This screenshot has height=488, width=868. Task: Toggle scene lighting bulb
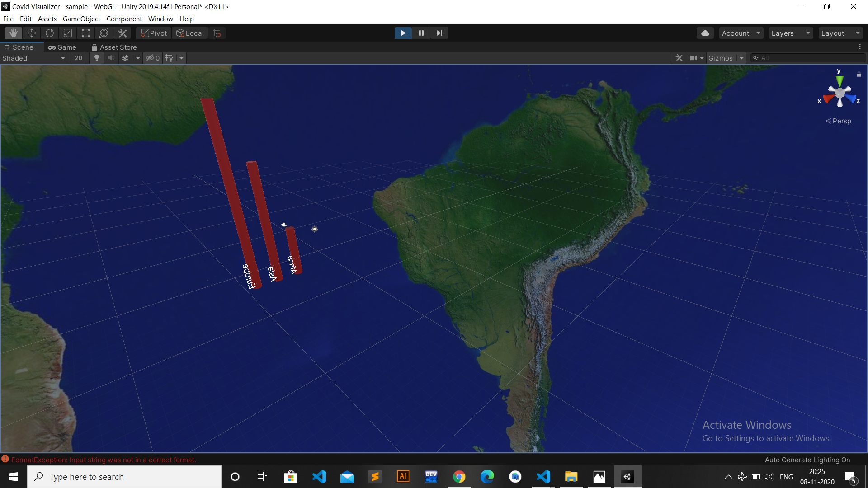(96, 58)
